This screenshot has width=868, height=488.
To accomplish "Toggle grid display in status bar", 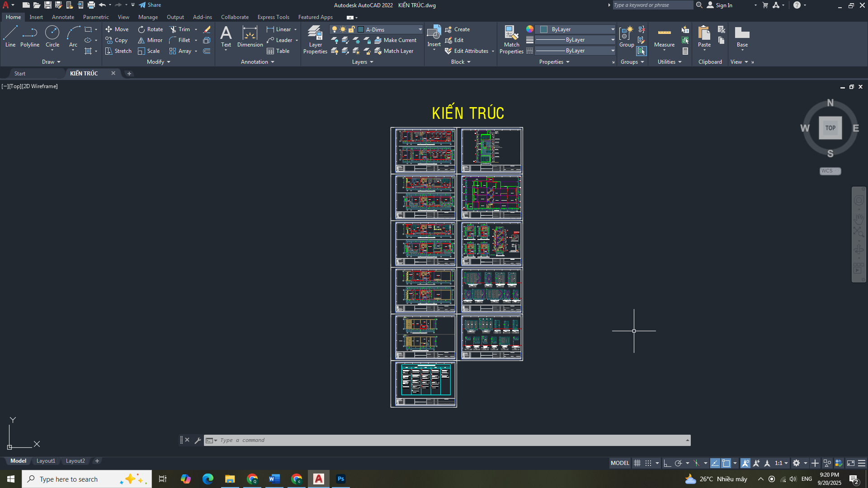I will (x=637, y=463).
